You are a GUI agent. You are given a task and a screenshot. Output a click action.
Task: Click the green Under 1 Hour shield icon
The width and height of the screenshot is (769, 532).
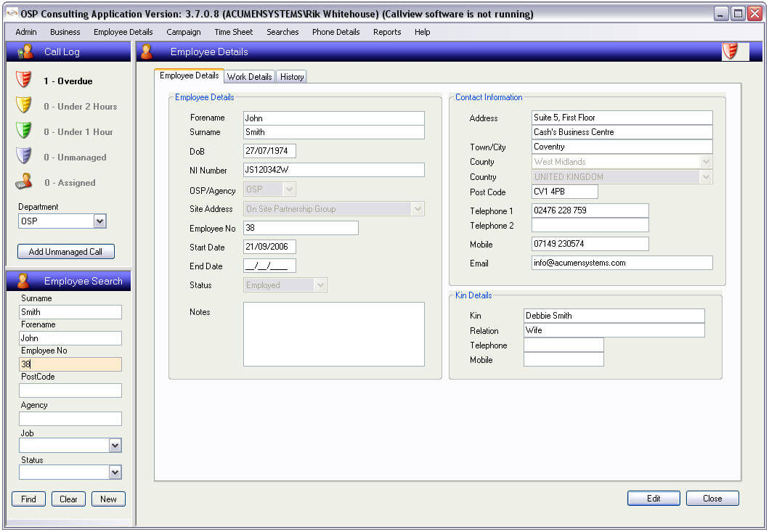point(23,131)
